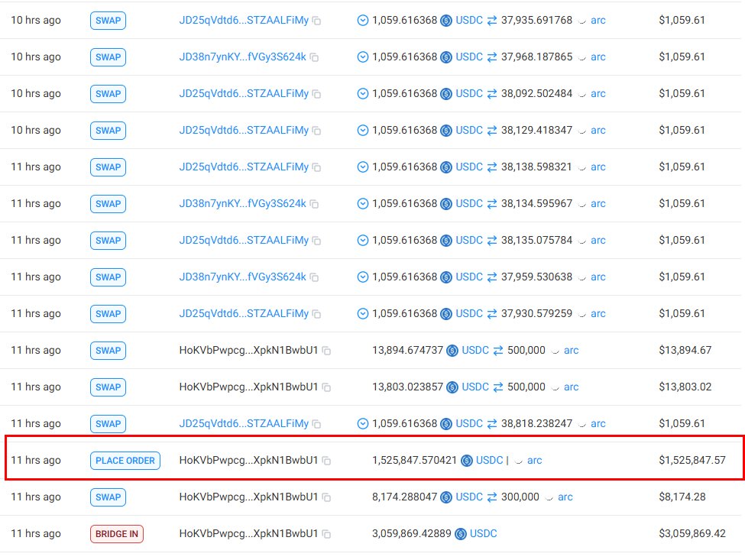
Task: Click the PLACE ORDER badge
Action: point(125,460)
